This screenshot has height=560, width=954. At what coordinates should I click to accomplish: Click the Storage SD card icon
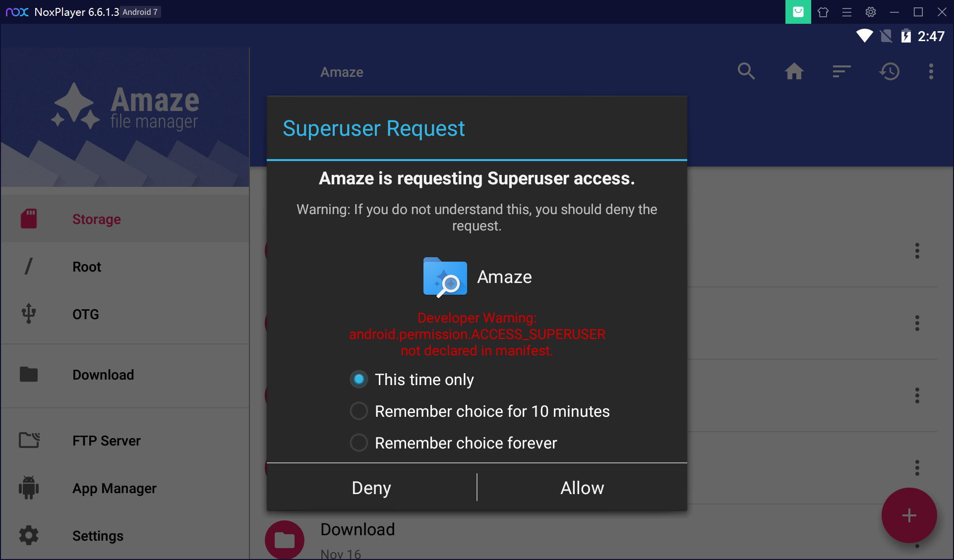tap(29, 219)
